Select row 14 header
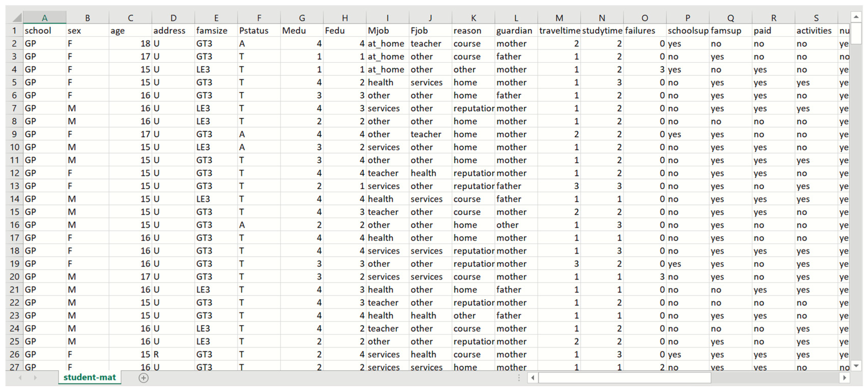The image size is (868, 392). 14,199
